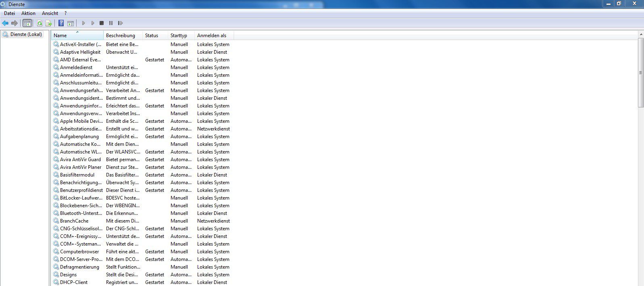
Task: Sort by the Beschreibung column header
Action: pyautogui.click(x=123, y=36)
